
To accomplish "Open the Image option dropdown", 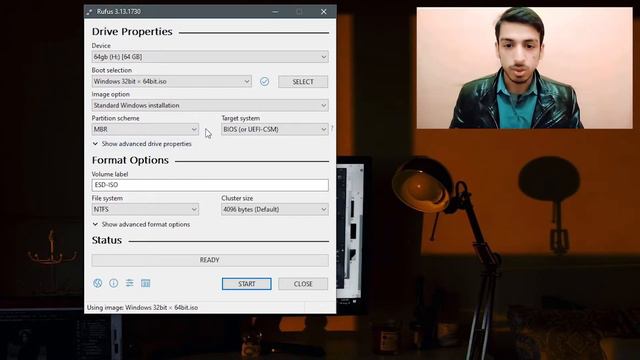I will coord(210,105).
